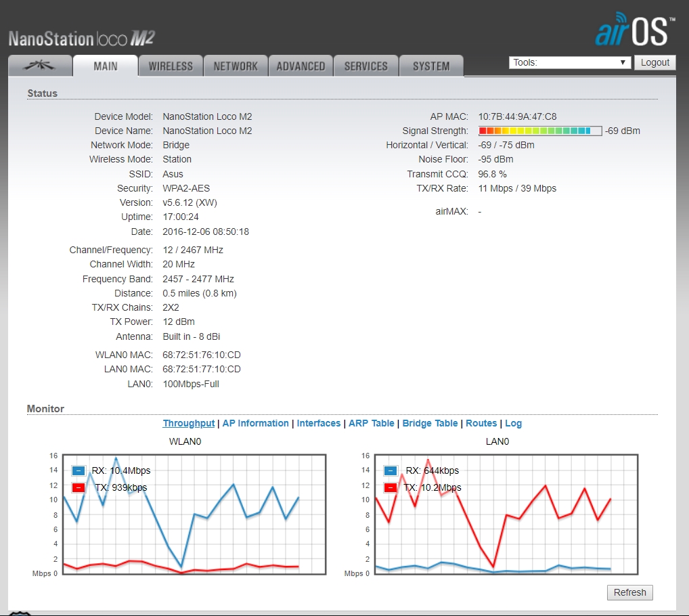Click the Status section heading

point(42,93)
